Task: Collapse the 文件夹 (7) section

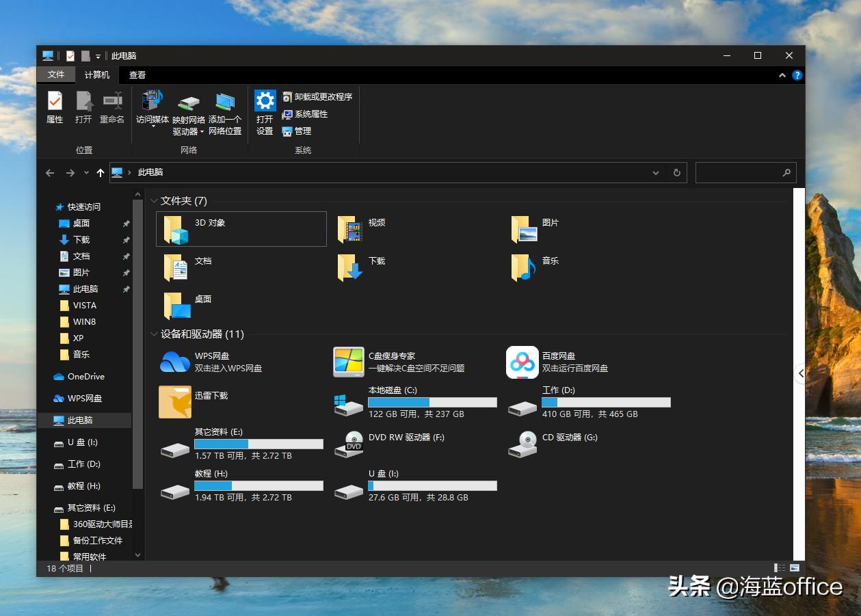Action: point(155,200)
